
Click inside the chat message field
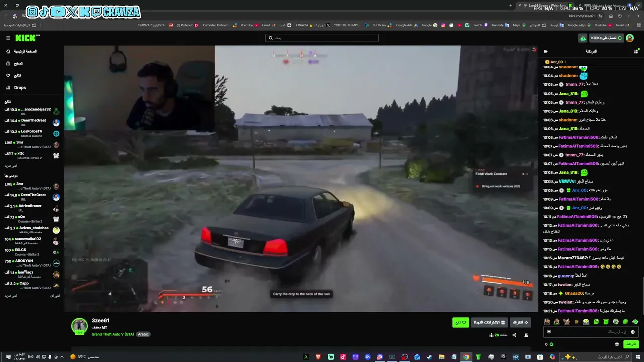(592, 332)
